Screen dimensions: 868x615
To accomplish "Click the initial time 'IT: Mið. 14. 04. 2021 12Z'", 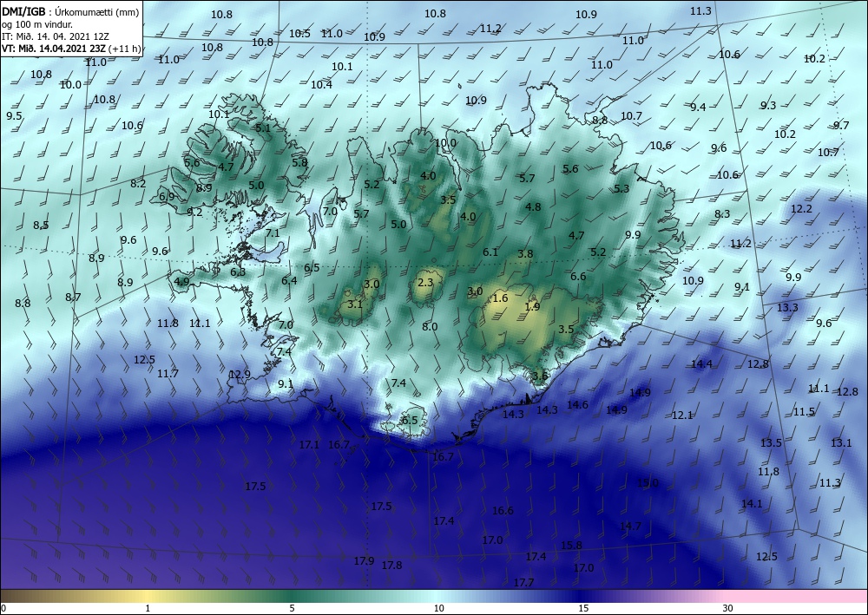I will [x=56, y=36].
